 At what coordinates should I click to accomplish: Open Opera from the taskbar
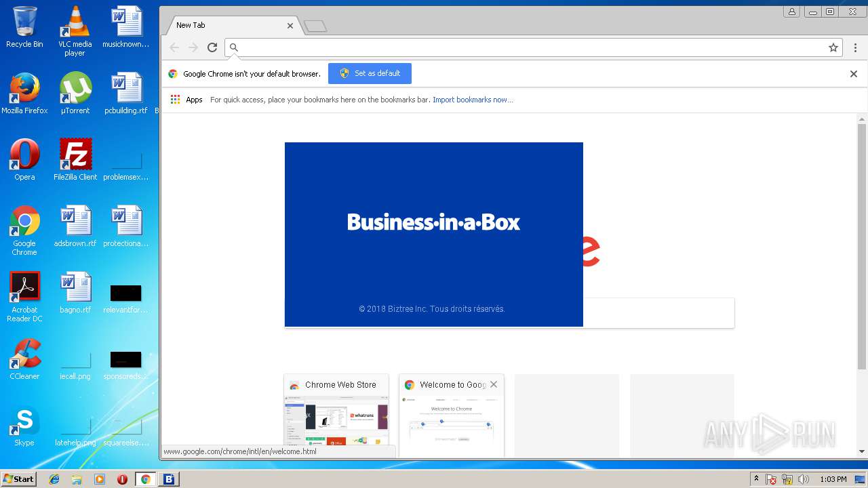coord(122,479)
